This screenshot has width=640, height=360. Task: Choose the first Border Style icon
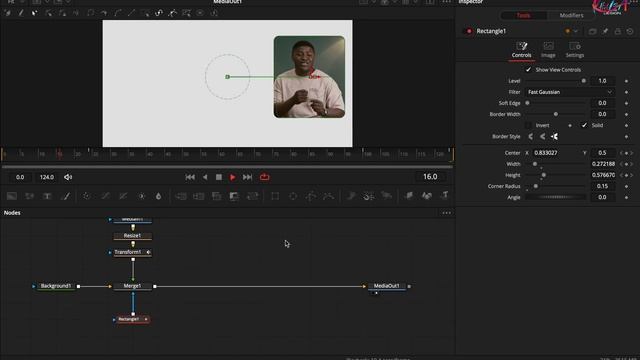click(531, 136)
